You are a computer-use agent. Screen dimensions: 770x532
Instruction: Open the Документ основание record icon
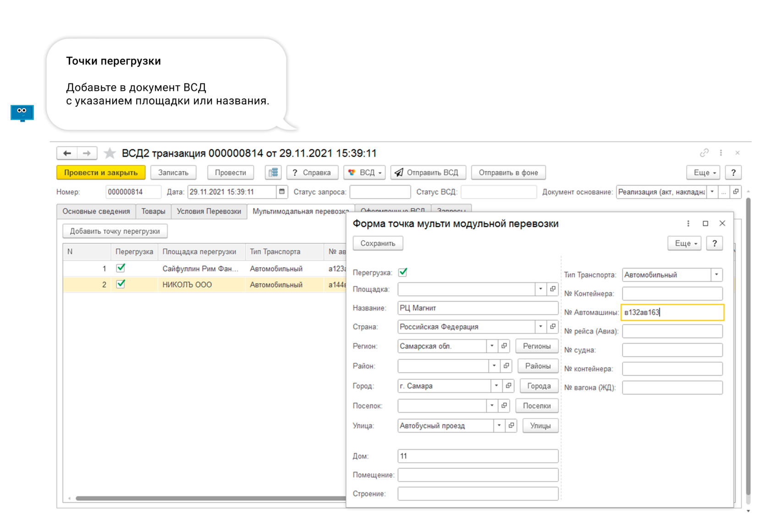(x=736, y=192)
